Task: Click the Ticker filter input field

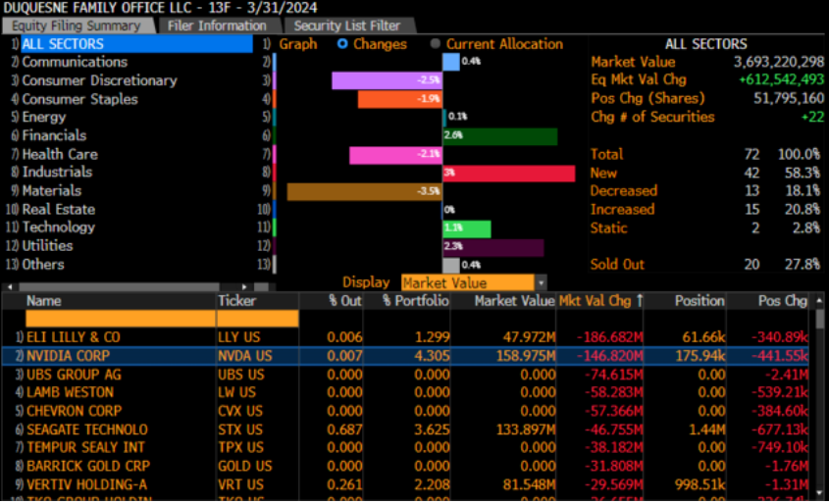Action: coord(257,319)
